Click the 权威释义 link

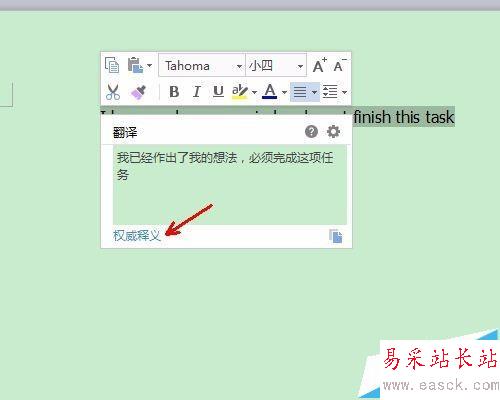point(137,236)
